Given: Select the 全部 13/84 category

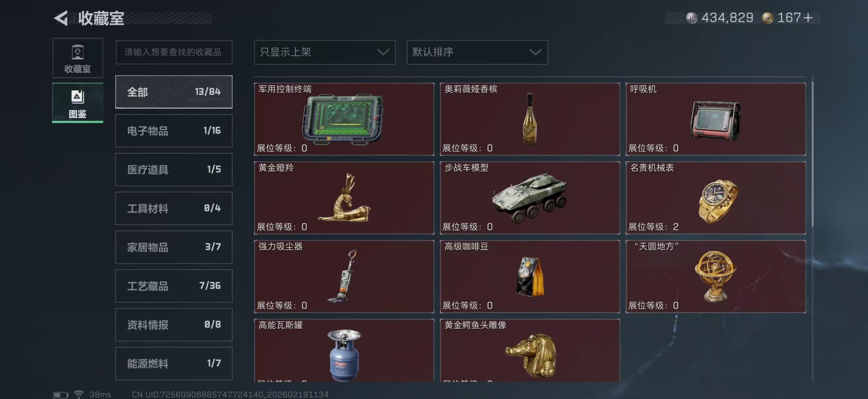Looking at the screenshot, I should point(173,92).
